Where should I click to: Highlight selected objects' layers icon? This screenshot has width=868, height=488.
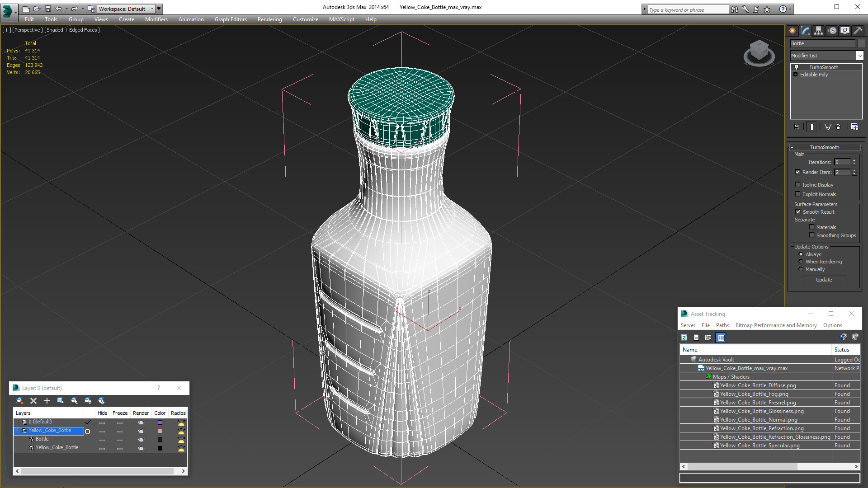click(74, 401)
